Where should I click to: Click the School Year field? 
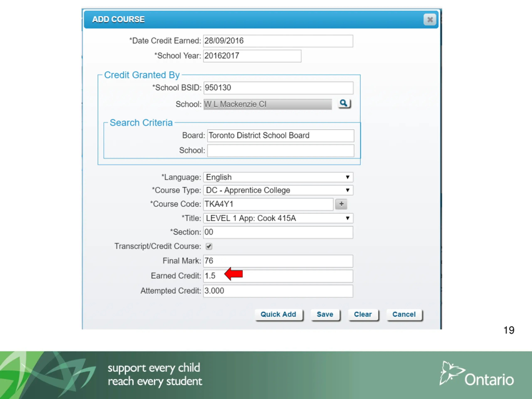tap(252, 56)
